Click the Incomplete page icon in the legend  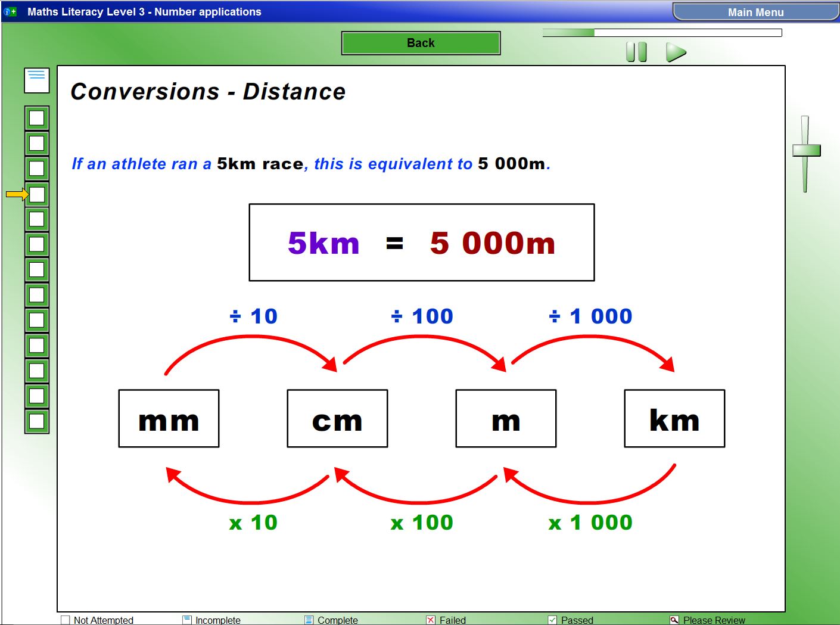click(x=186, y=620)
